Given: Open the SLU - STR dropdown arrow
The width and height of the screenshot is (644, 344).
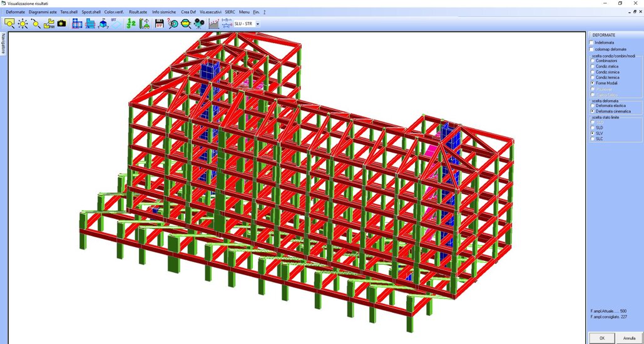Looking at the screenshot, I should click(x=258, y=24).
